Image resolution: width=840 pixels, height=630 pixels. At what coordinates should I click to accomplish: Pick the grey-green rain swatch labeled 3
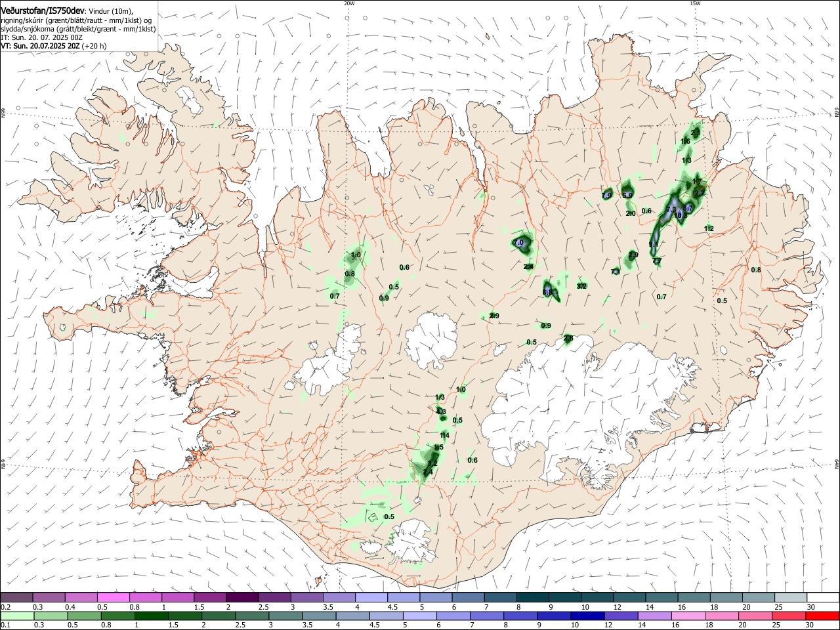(x=285, y=616)
